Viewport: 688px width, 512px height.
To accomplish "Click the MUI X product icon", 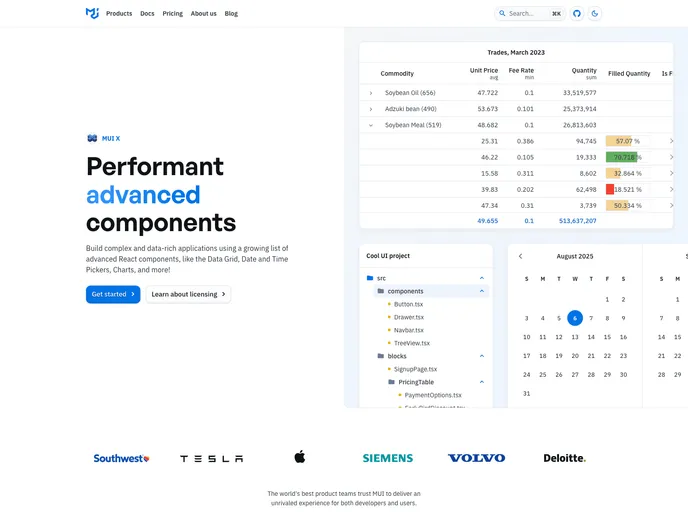I will tap(92, 138).
